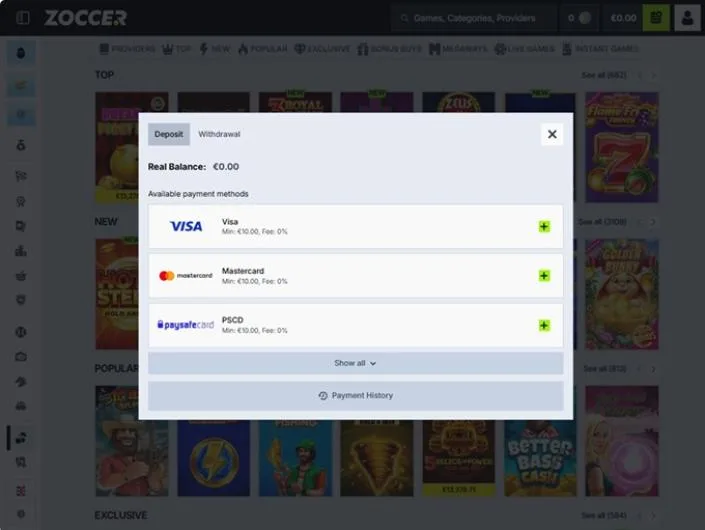Image resolution: width=705 pixels, height=530 pixels.
Task: Open the Live Games category
Action: (x=524, y=49)
